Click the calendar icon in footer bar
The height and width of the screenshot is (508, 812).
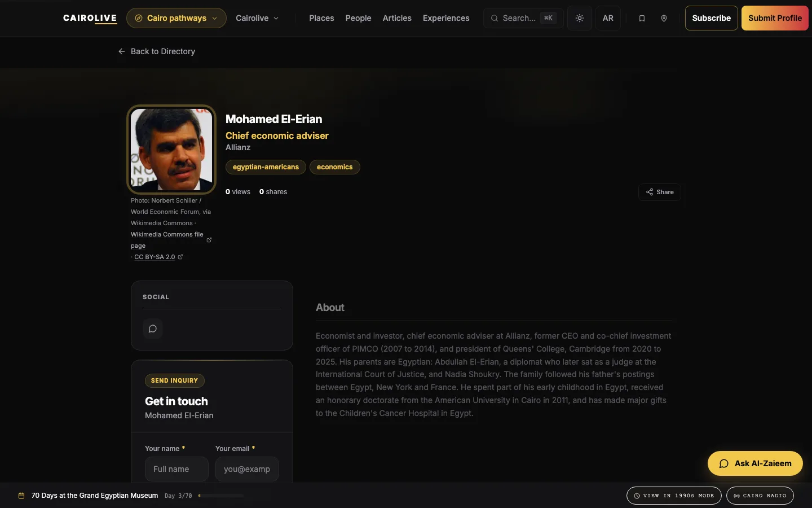(x=21, y=496)
